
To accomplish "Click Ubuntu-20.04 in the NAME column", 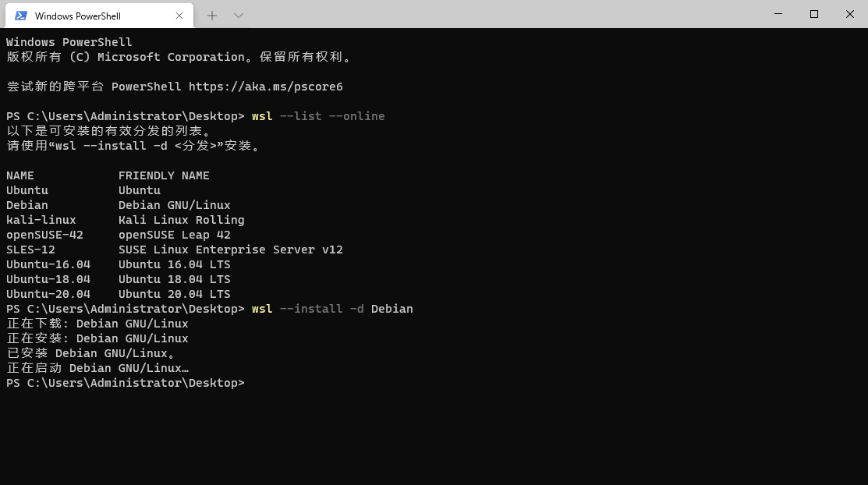I will [x=48, y=294].
